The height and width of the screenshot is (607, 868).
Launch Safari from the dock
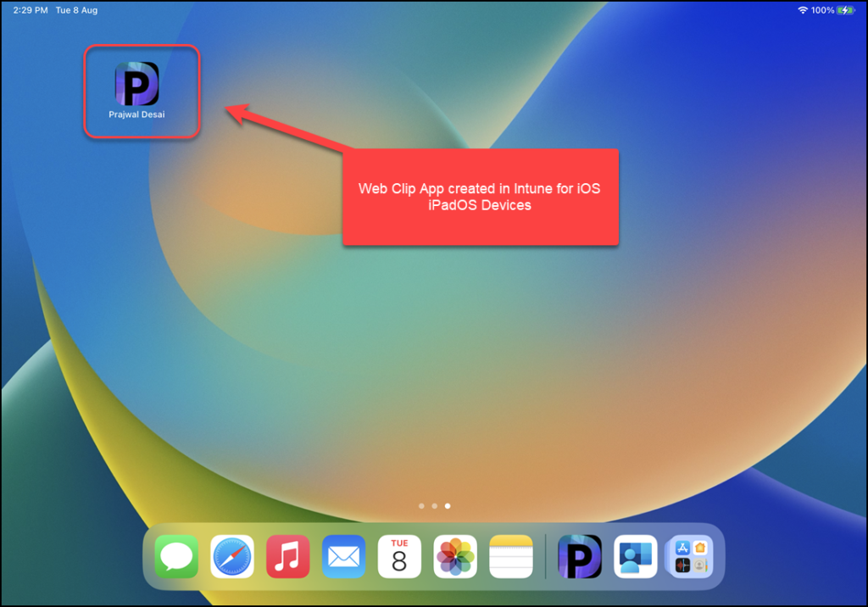coord(232,557)
